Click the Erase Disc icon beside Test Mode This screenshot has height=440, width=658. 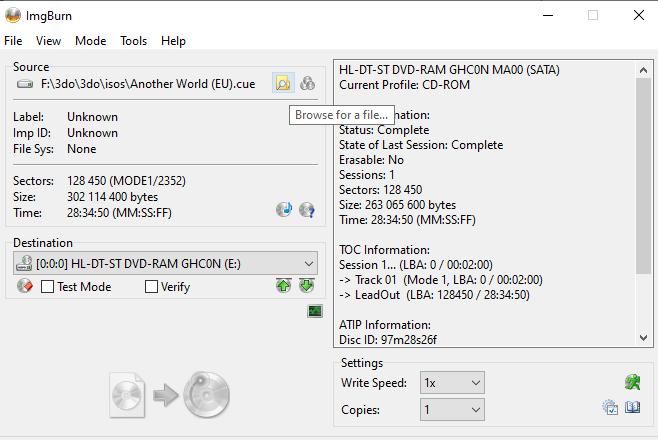coord(25,286)
